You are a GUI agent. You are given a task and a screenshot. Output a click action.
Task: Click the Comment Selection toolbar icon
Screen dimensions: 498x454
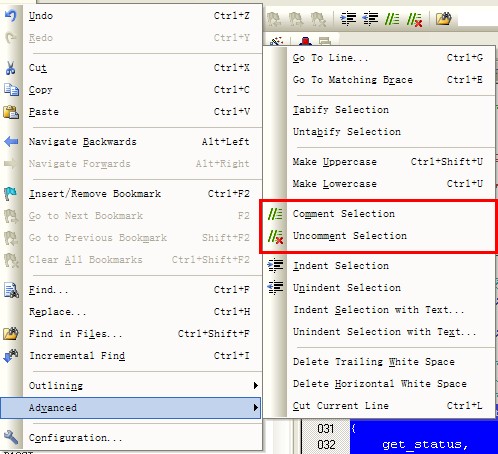tap(392, 19)
